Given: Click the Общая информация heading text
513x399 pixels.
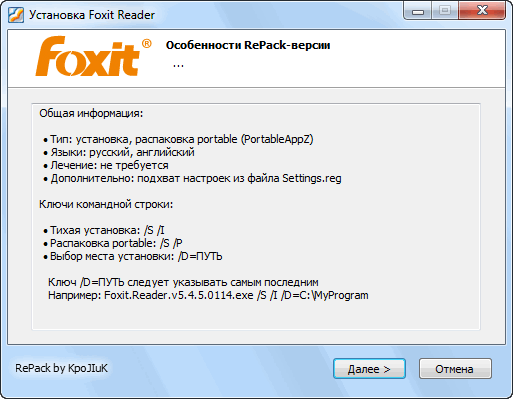Looking at the screenshot, I should pyautogui.click(x=91, y=113).
